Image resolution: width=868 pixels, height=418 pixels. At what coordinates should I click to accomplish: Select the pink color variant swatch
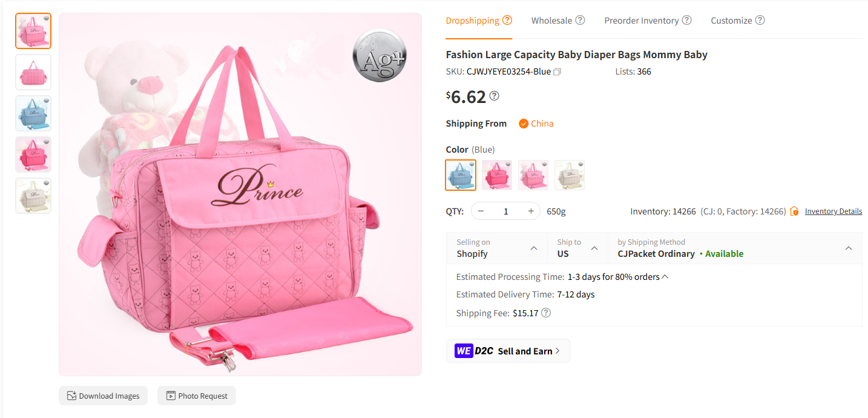(497, 174)
